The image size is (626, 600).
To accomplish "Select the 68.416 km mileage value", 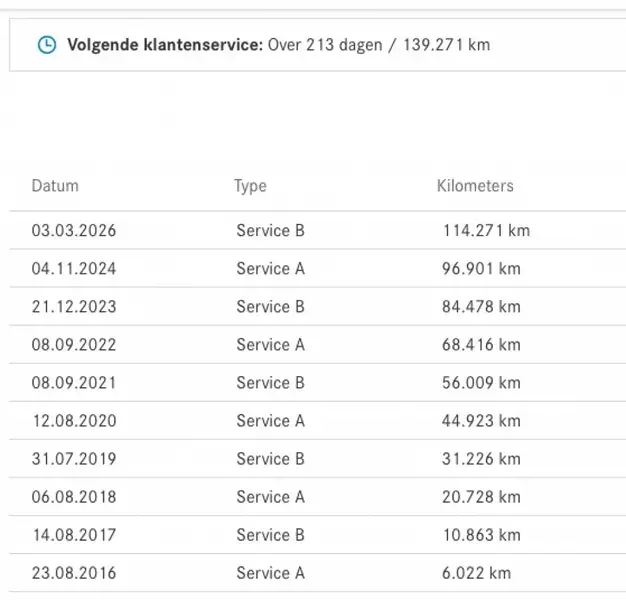I will (x=481, y=345).
